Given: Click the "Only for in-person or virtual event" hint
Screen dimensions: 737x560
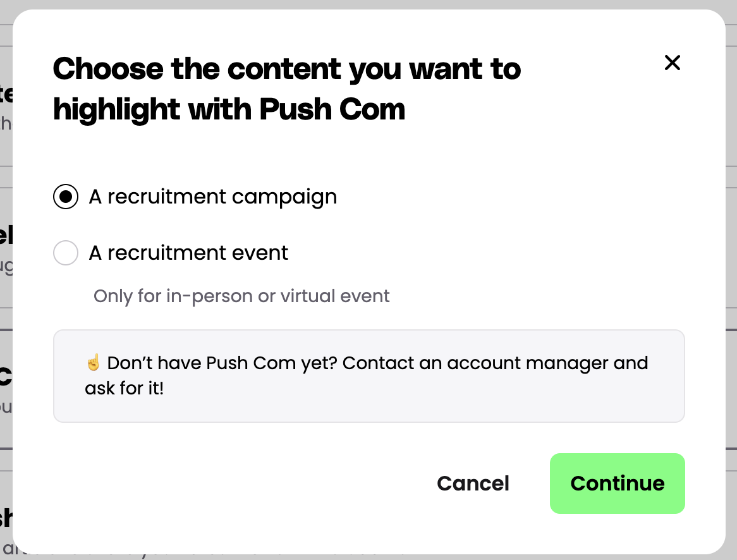Looking at the screenshot, I should pos(241,296).
